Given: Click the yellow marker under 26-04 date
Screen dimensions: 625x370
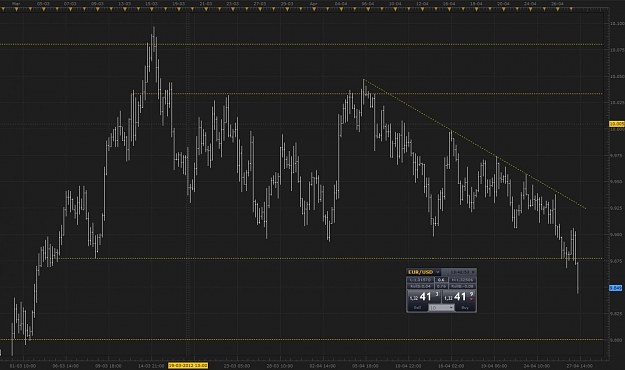Looking at the screenshot, I should [557, 9].
